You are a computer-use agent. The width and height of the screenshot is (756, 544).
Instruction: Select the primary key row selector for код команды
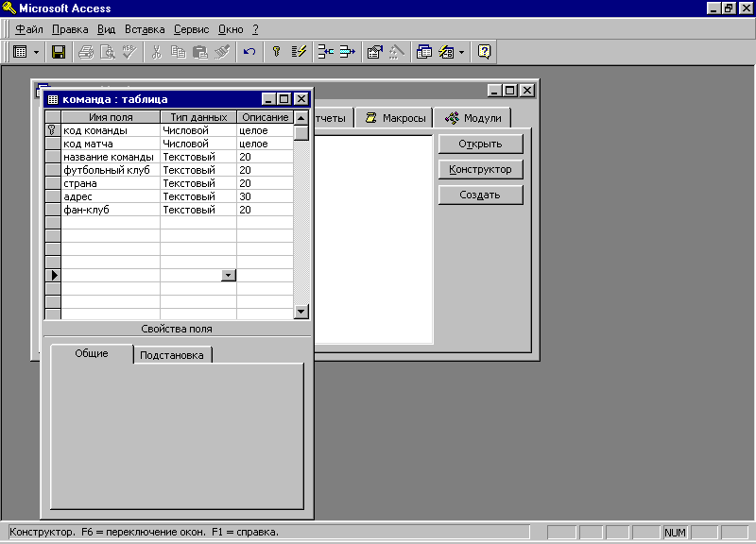coord(53,130)
